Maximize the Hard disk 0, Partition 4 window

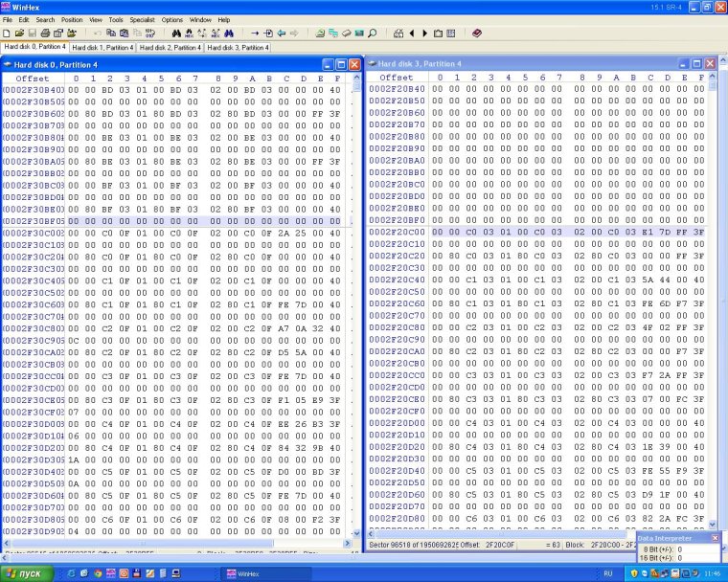tap(341, 64)
